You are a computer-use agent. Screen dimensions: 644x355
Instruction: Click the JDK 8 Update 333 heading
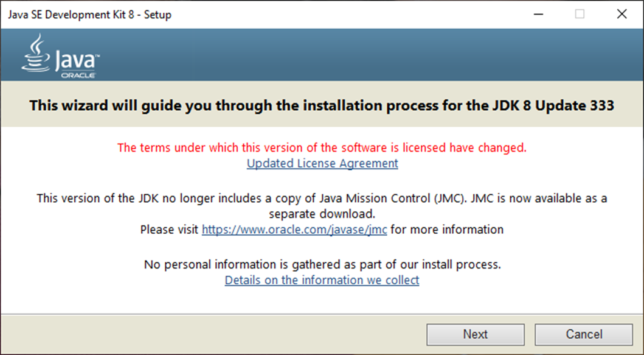[x=322, y=105]
